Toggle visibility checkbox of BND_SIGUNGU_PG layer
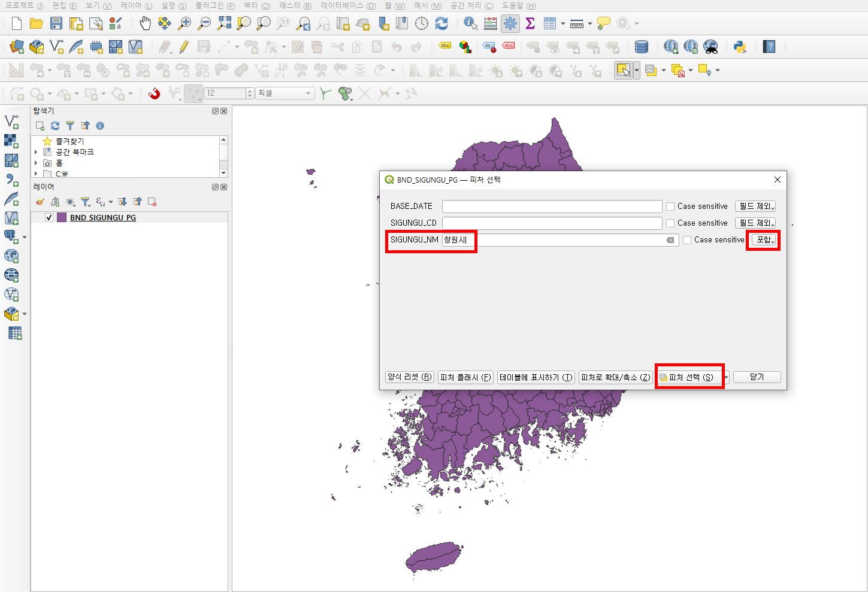The width and height of the screenshot is (868, 592). [49, 217]
